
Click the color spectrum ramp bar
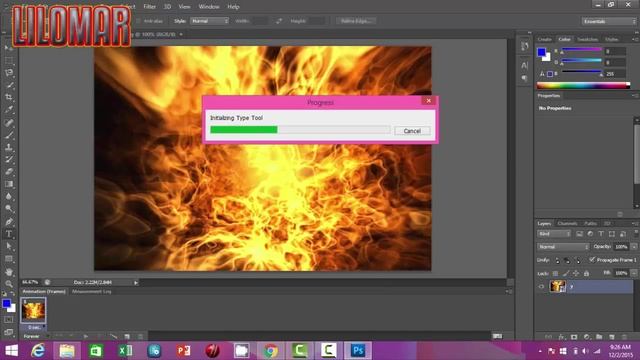583,85
